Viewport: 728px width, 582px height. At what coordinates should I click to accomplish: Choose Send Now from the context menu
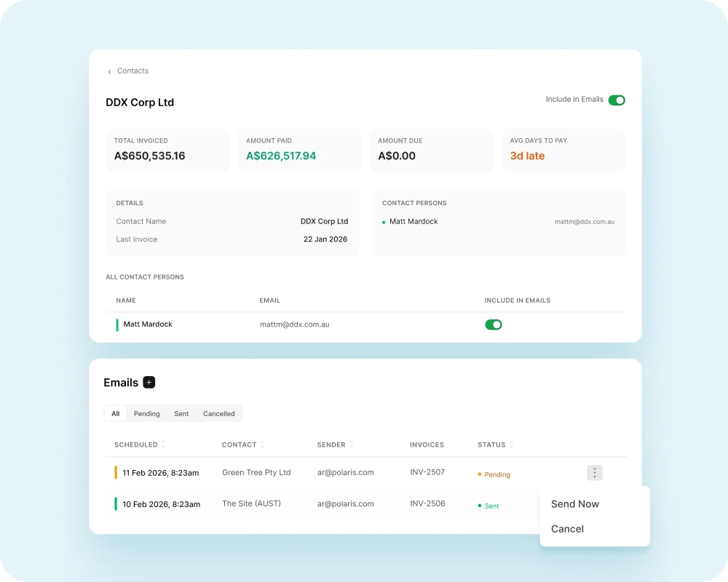[575, 504]
